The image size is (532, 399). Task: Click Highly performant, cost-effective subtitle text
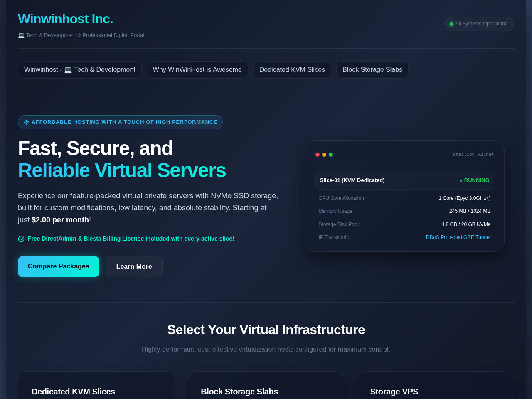(266, 350)
